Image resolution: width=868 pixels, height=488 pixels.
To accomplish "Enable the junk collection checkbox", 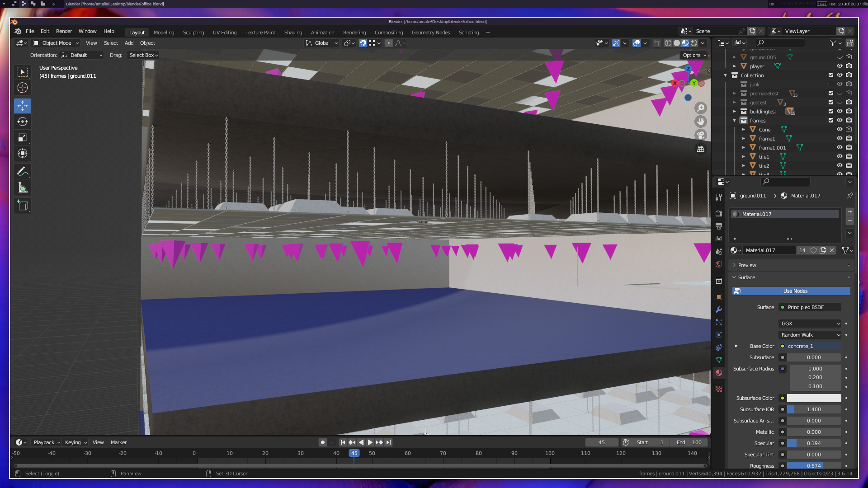I will coord(830,84).
